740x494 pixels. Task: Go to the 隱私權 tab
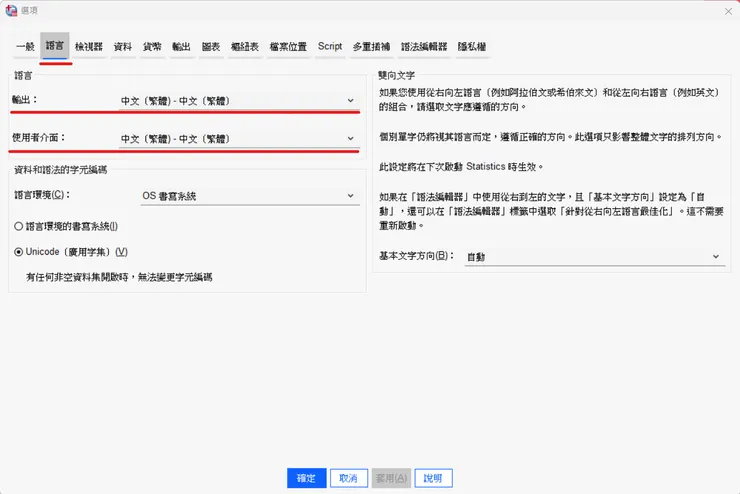472,46
